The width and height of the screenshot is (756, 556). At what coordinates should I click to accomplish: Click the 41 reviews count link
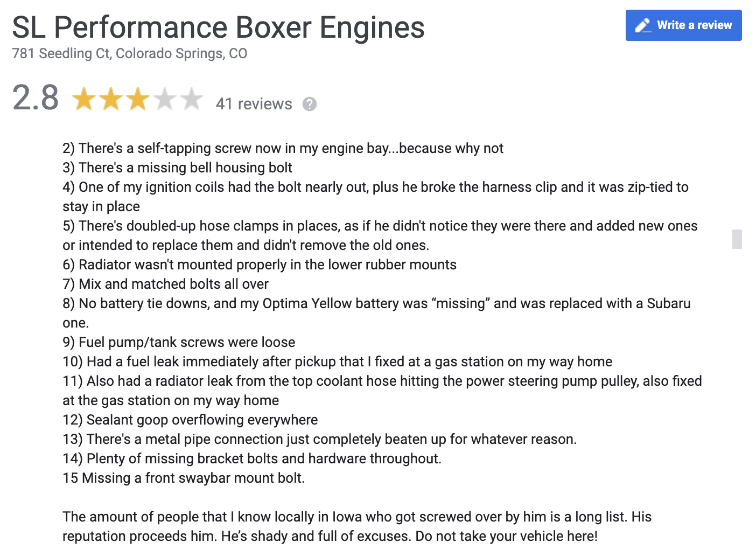[254, 104]
